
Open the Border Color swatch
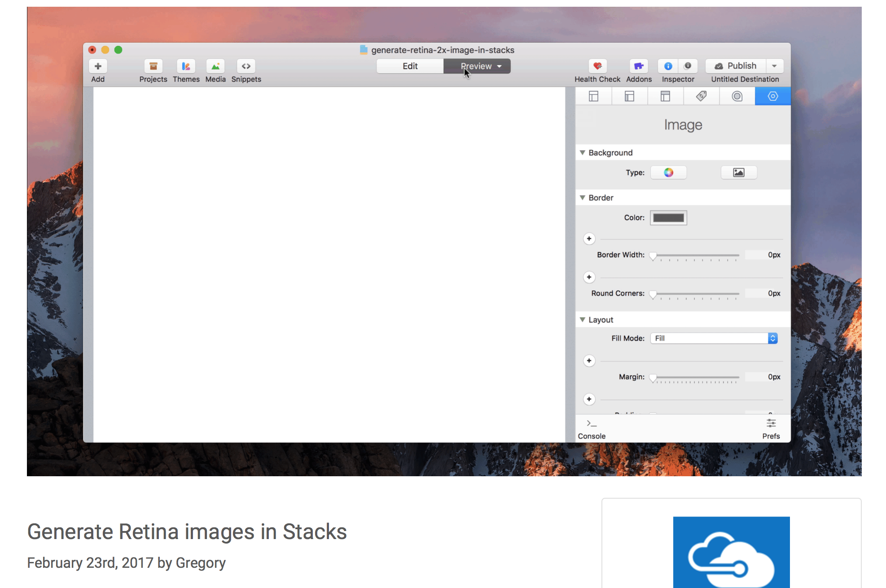[668, 218]
